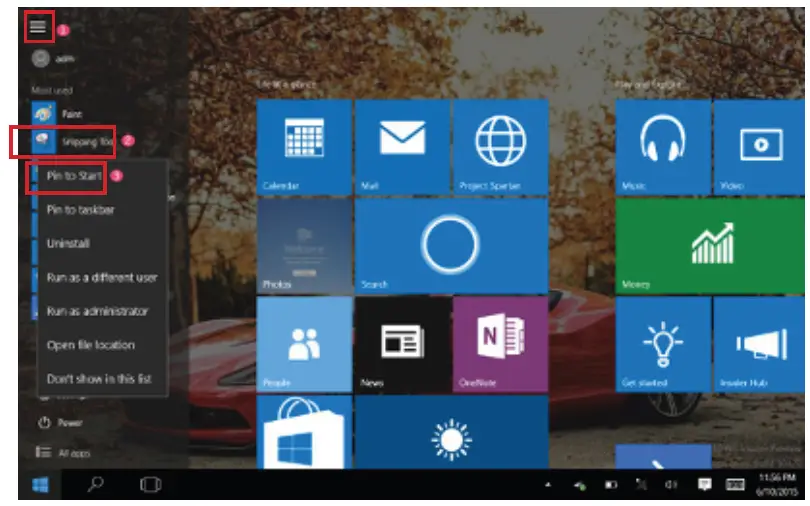Show All apps list
The height and width of the screenshot is (506, 810).
(x=63, y=453)
